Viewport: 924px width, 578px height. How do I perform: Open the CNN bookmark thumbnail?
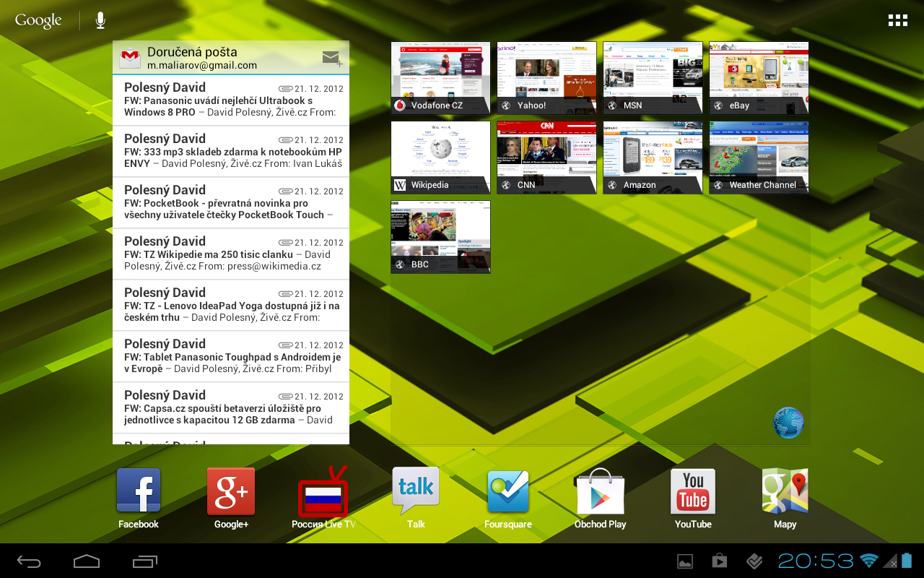click(546, 157)
